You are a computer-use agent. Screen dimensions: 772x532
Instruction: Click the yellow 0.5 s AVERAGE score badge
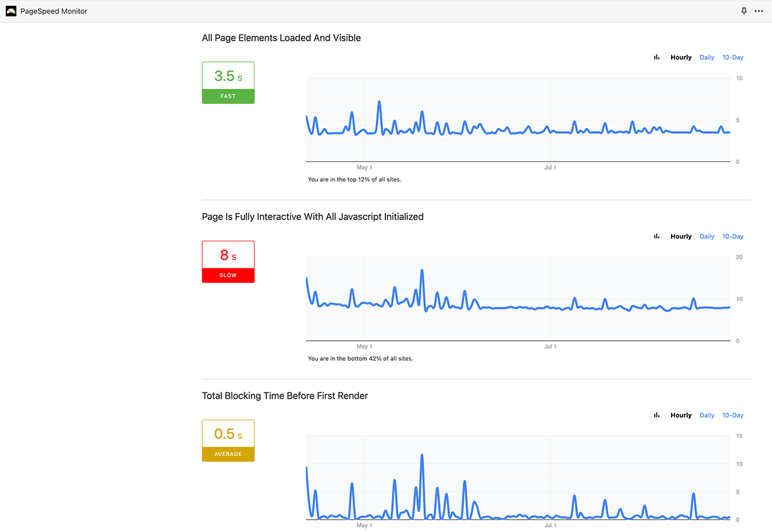pos(228,440)
